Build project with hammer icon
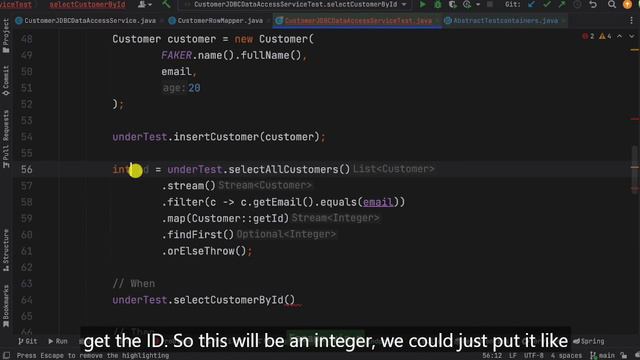Image resolution: width=640 pixels, height=360 pixels. click(166, 4)
